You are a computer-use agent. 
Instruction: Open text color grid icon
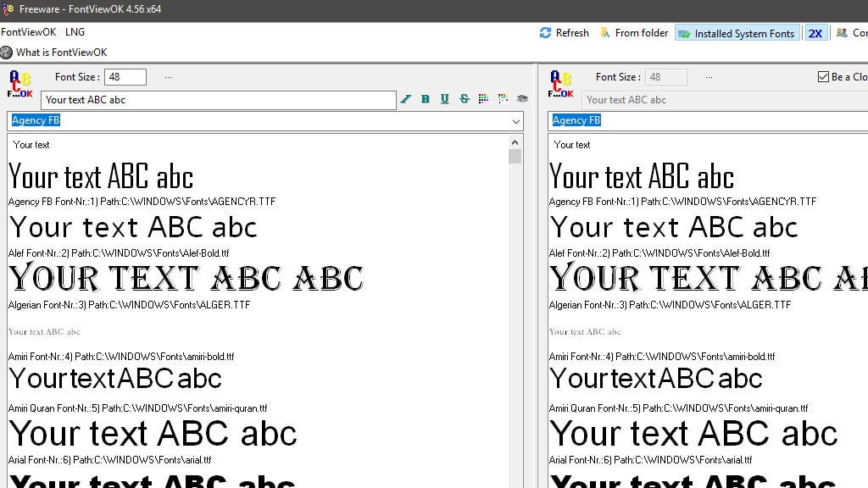(483, 99)
